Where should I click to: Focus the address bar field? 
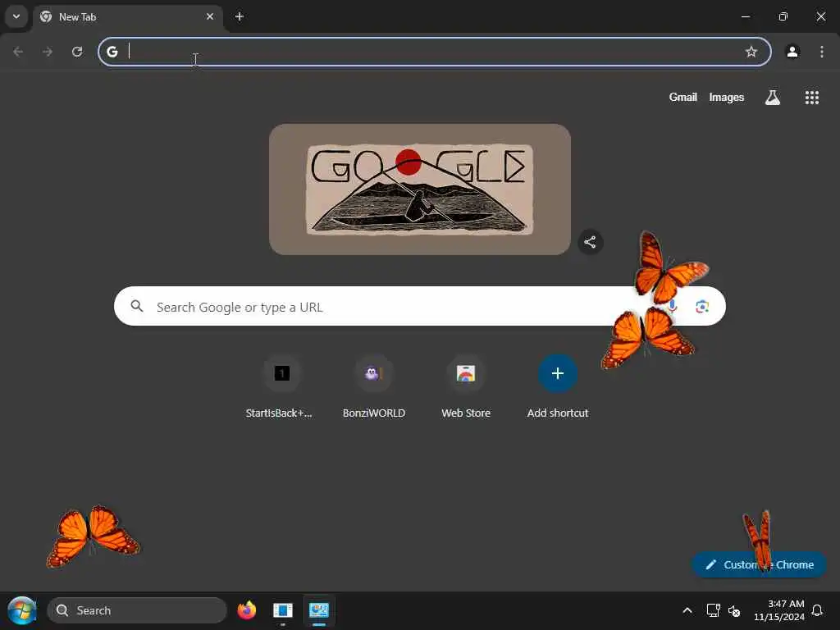pos(435,52)
